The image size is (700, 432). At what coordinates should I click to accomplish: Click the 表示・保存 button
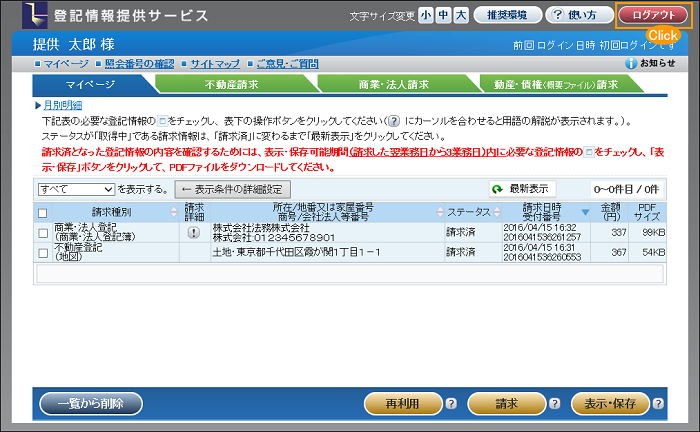(x=610, y=404)
